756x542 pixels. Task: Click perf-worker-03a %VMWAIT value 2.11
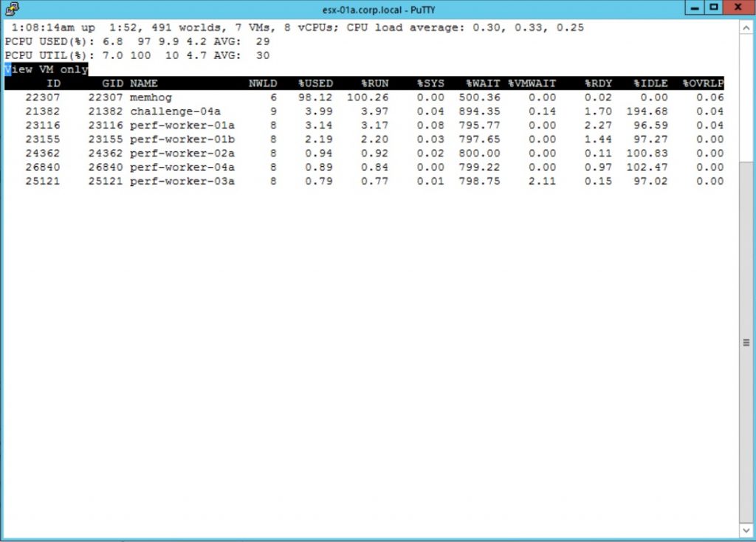[x=543, y=182]
